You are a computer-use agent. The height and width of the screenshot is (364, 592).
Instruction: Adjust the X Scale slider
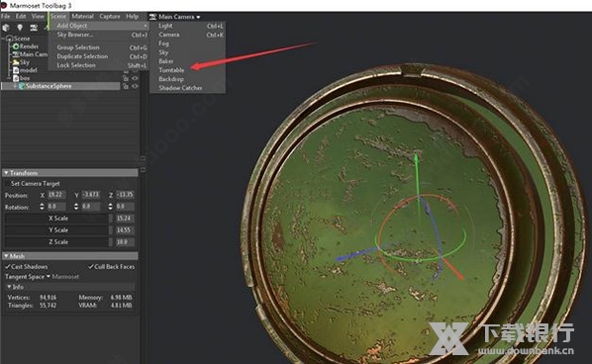[x=58, y=219]
